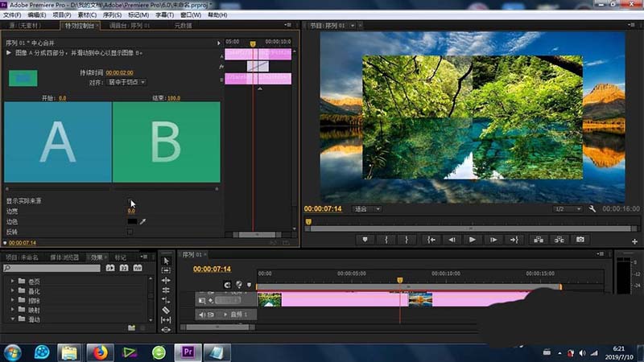644x362 pixels.
Task: Open Firefox from the taskbar
Action: (x=100, y=352)
